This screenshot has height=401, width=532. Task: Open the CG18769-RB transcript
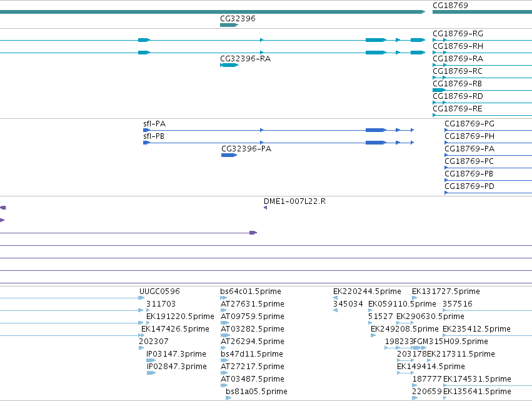457,84
